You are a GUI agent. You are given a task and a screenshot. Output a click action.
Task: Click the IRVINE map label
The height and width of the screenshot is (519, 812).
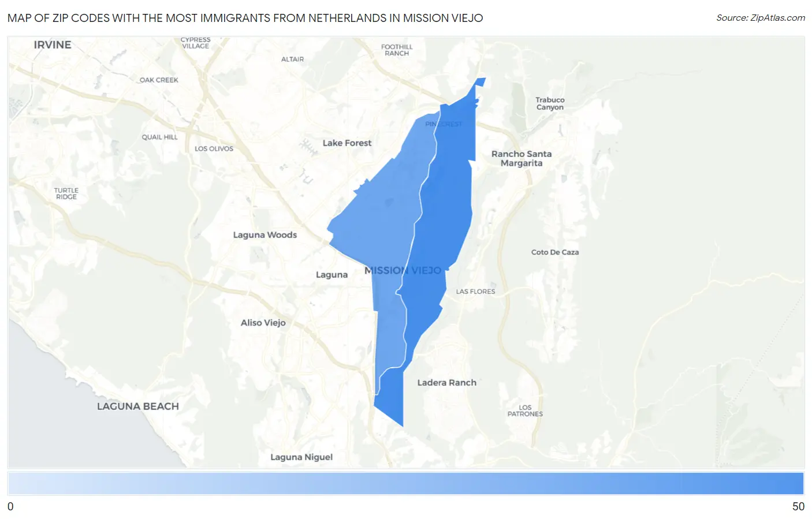53,44
